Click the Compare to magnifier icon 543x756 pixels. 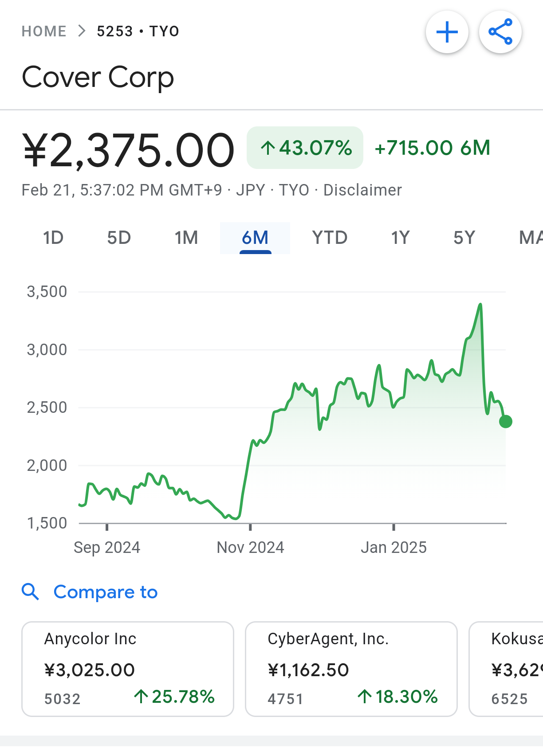(x=31, y=592)
